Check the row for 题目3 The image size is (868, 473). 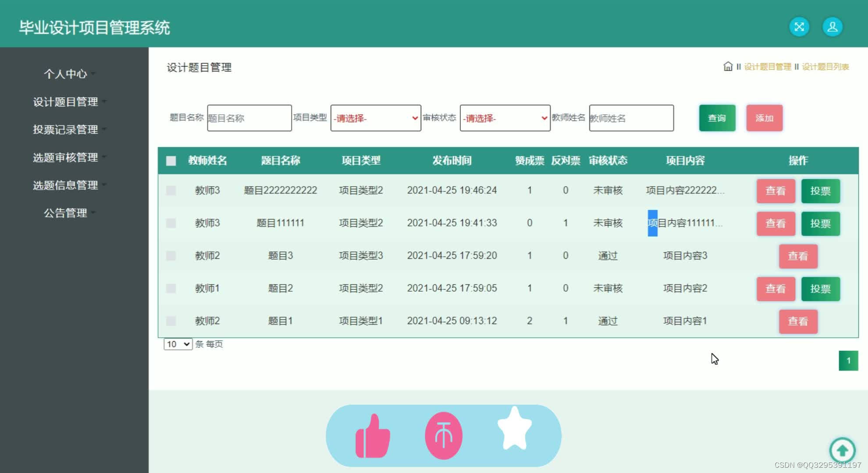click(171, 256)
